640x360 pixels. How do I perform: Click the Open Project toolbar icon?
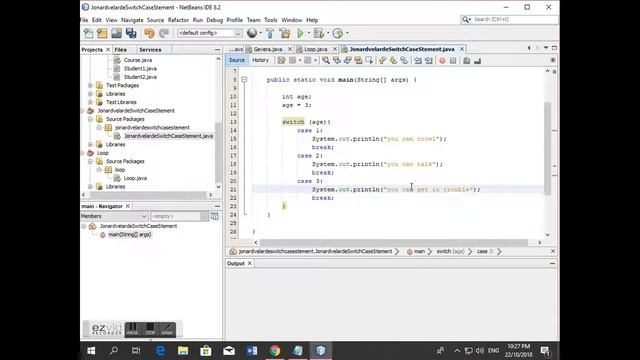coord(116,33)
